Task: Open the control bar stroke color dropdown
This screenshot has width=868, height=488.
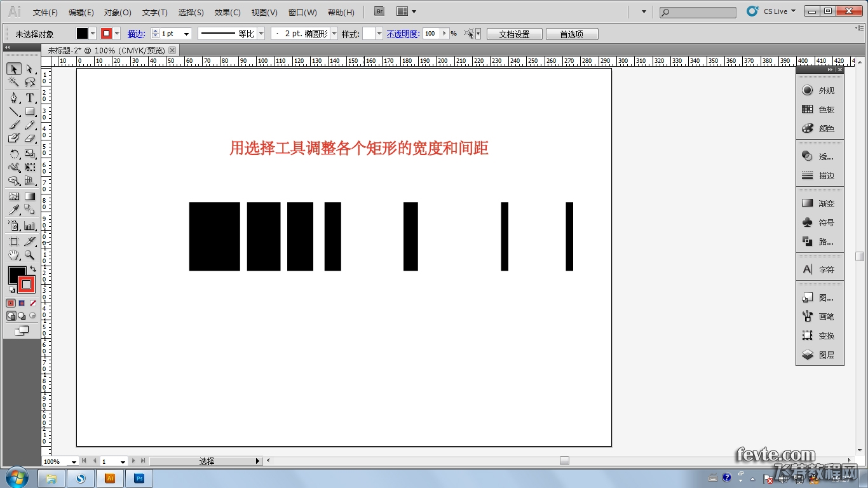Action: point(117,34)
